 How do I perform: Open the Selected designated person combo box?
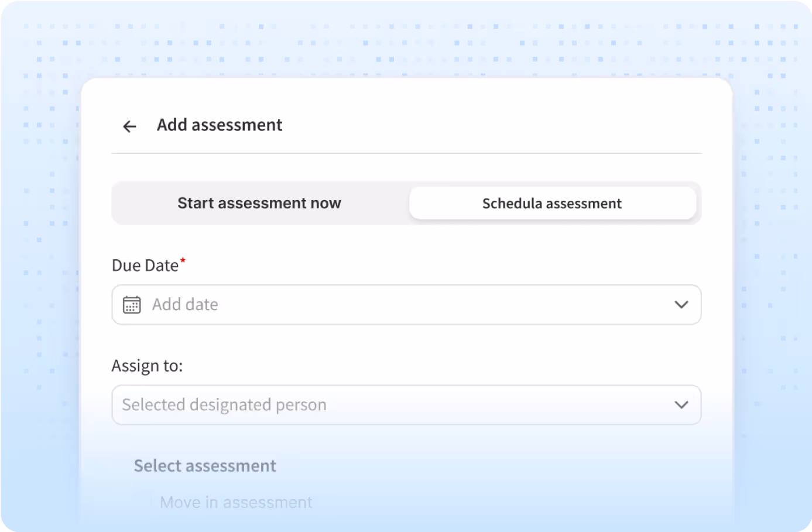[x=406, y=404]
